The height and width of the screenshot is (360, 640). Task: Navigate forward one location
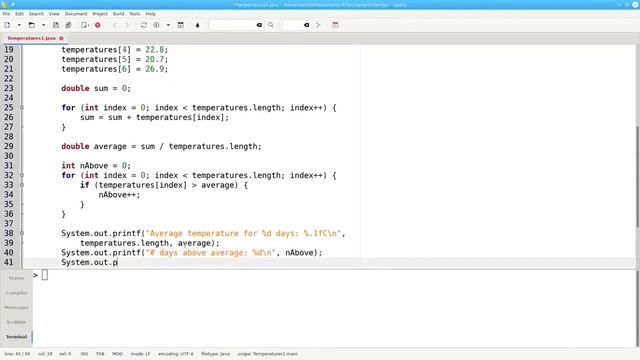tap(127, 25)
